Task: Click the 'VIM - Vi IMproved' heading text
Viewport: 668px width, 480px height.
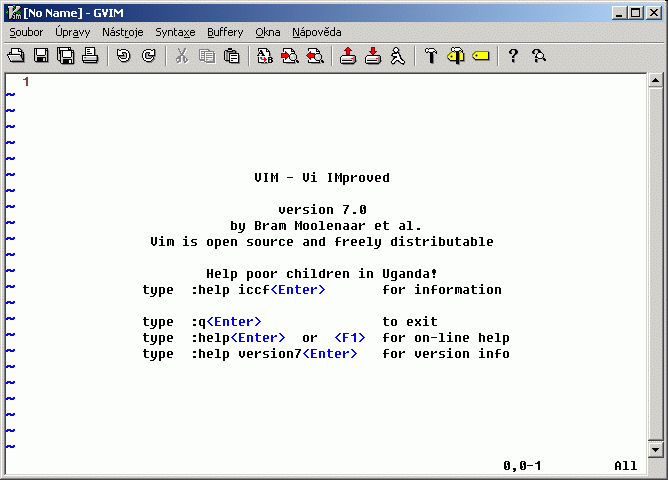Action: pos(322,178)
